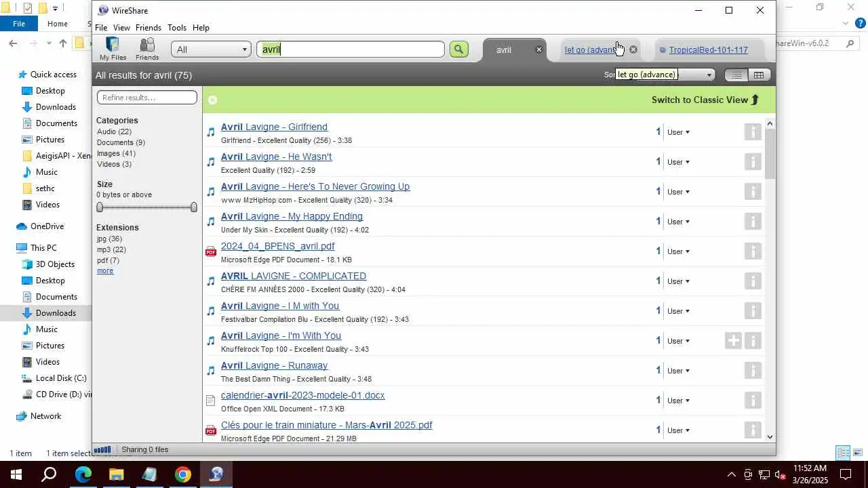Show info for I M with You
The width and height of the screenshot is (868, 488).
coord(753,310)
